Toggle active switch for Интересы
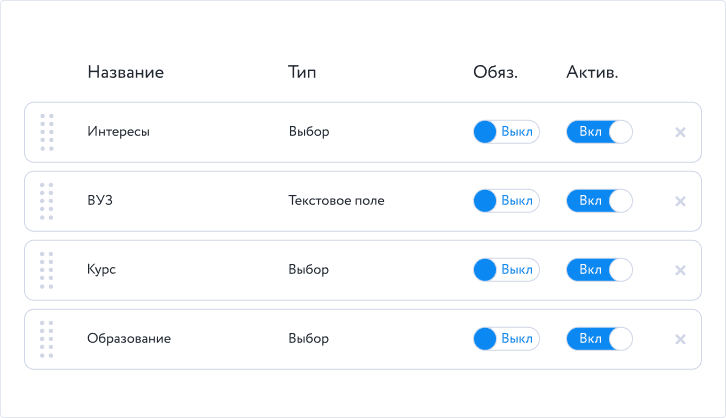 [599, 132]
